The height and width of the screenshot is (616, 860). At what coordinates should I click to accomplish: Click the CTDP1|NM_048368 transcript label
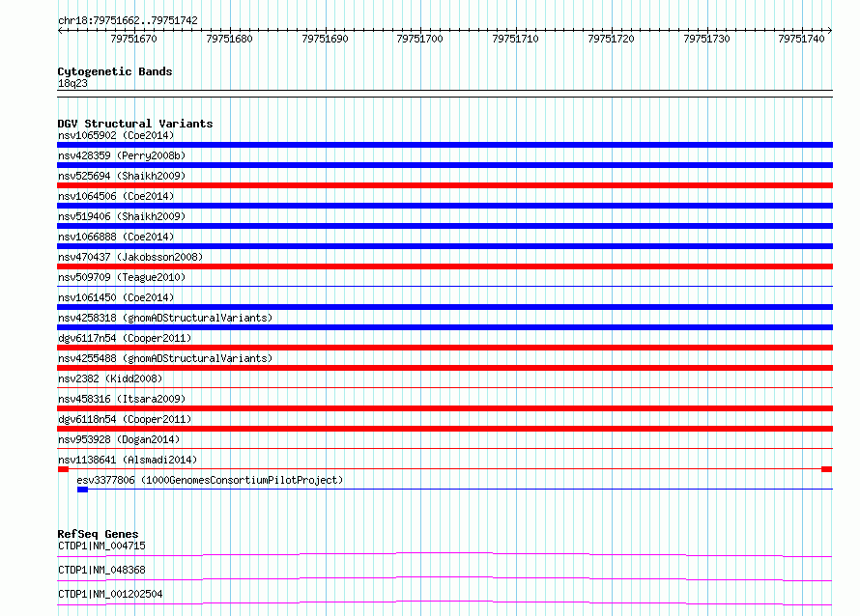coord(101,570)
